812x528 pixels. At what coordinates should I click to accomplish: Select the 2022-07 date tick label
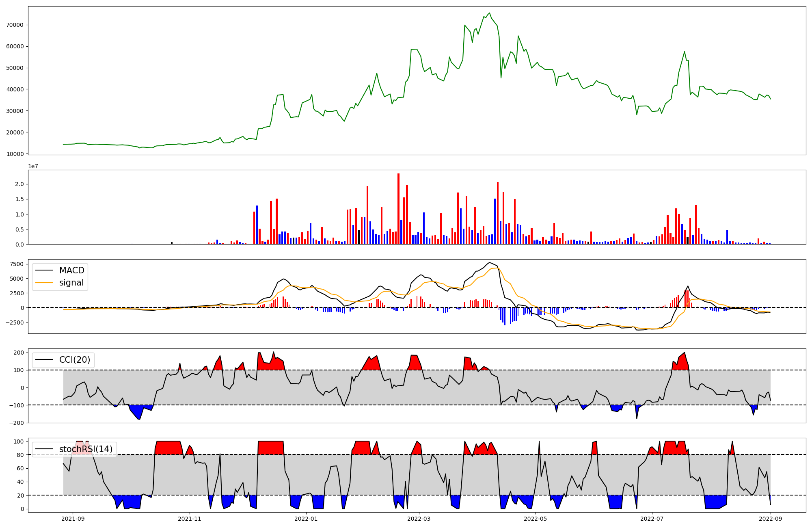pos(652,519)
